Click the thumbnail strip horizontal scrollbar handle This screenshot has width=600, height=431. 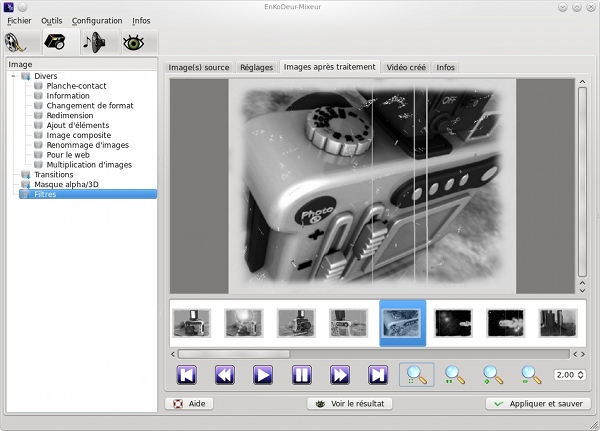(234, 354)
